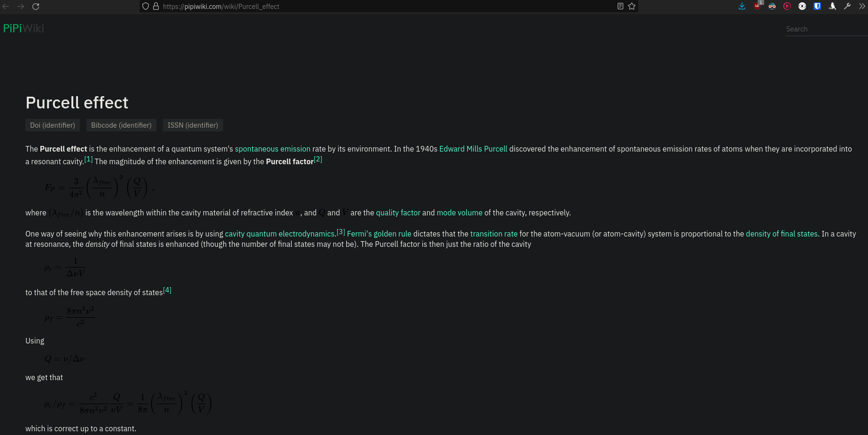
Task: Open the uBlock Origin extension popup
Action: [x=757, y=7]
